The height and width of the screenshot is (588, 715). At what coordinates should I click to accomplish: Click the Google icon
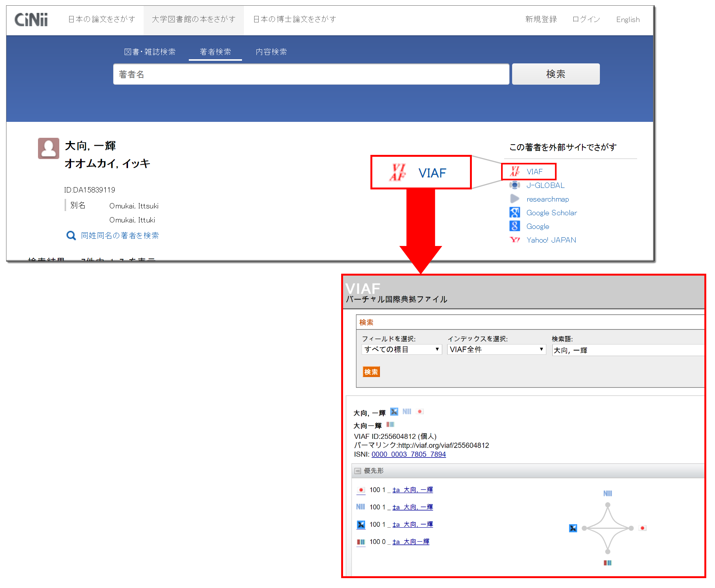coord(515,226)
